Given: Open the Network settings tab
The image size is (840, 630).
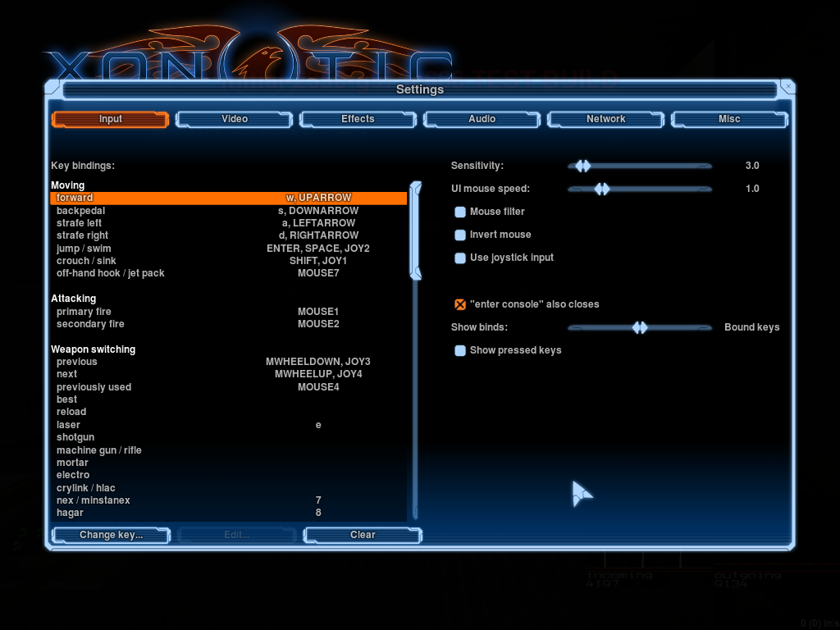Looking at the screenshot, I should coord(605,119).
